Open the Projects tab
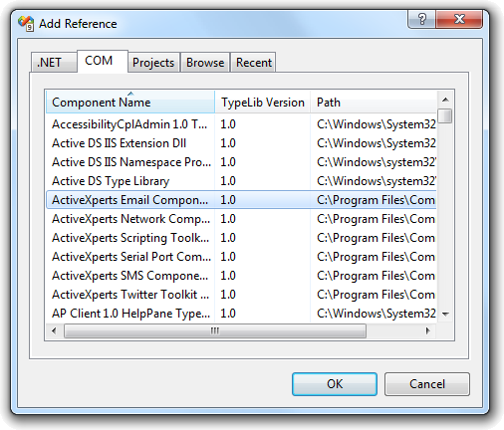The width and height of the screenshot is (504, 430). (x=153, y=63)
